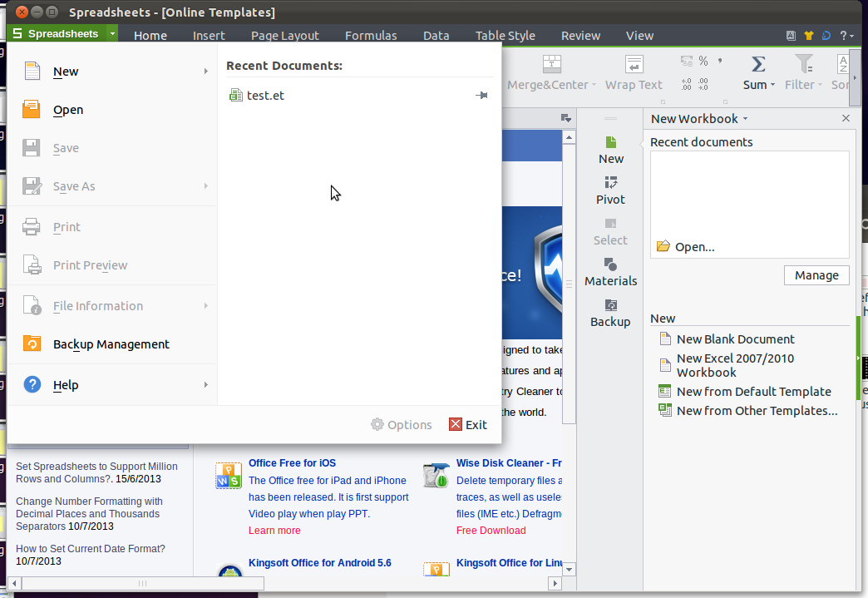Click the vertical scrollbar down arrow

click(x=569, y=569)
